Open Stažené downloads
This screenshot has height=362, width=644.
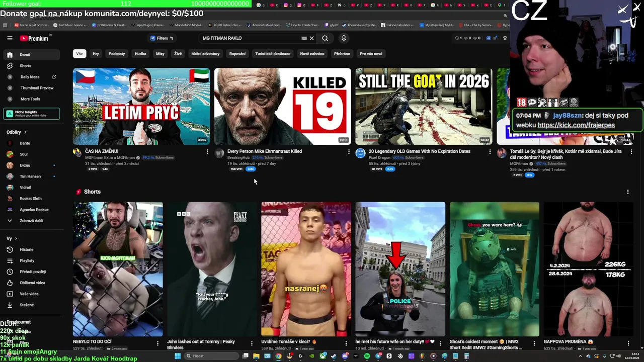tap(31, 305)
